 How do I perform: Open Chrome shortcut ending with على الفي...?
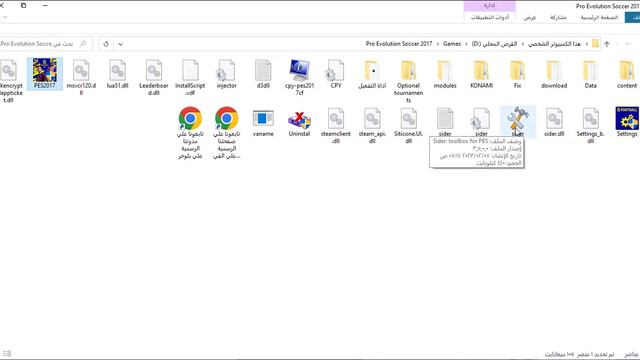coord(227,133)
